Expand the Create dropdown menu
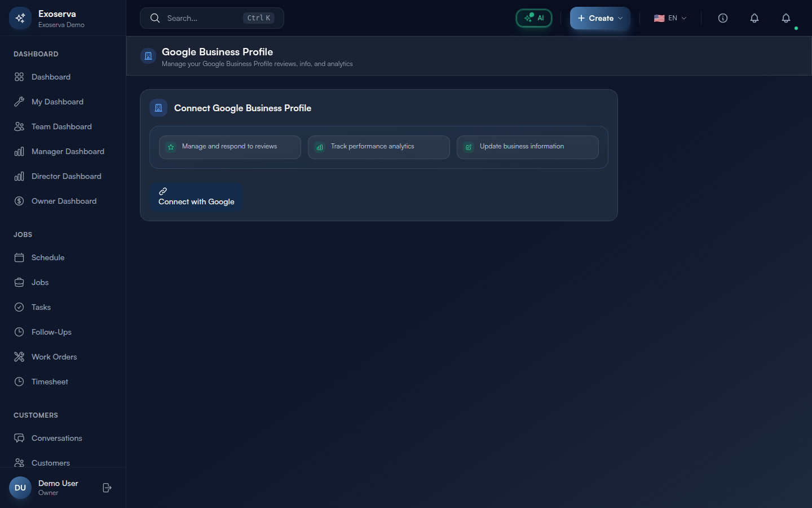 pyautogui.click(x=599, y=18)
